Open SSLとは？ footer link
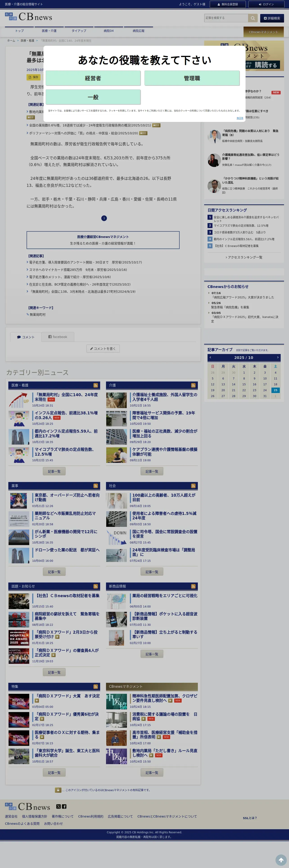 point(250,818)
